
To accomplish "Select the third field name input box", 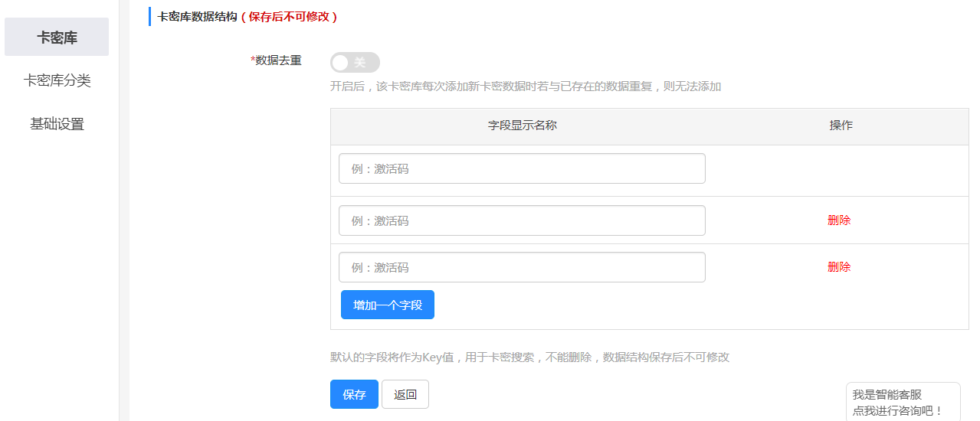I will coord(521,267).
